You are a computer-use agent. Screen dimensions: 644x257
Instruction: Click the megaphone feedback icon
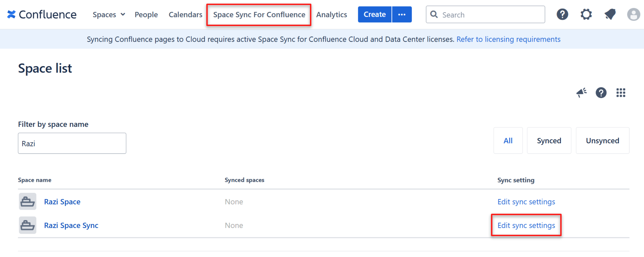point(581,93)
